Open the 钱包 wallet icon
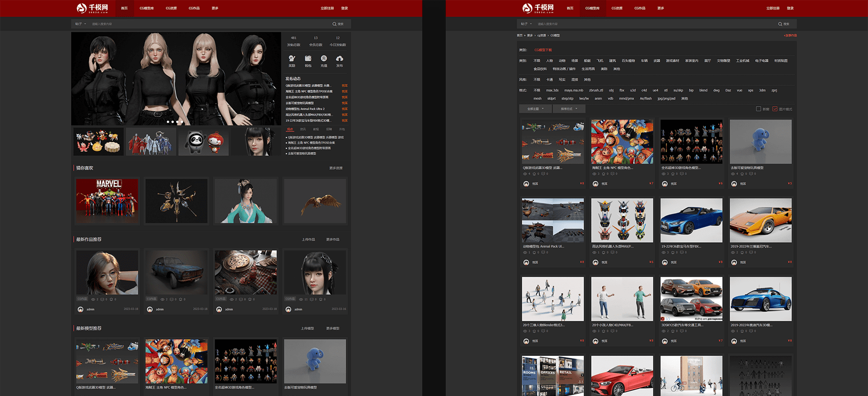This screenshot has width=868, height=396. tap(308, 58)
